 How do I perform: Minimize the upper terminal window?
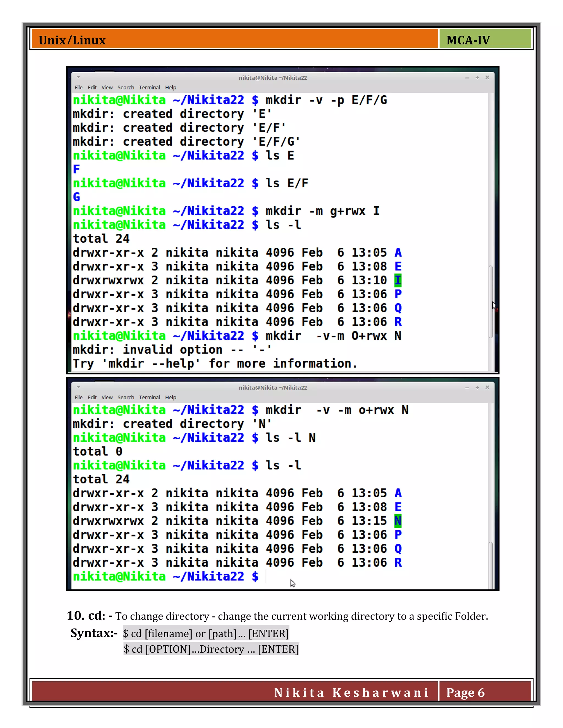[467, 78]
